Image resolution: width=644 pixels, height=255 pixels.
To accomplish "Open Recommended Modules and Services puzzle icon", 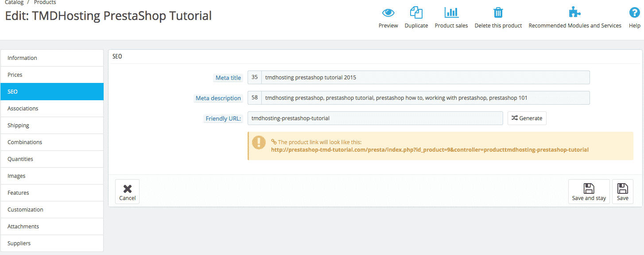I will tap(575, 12).
